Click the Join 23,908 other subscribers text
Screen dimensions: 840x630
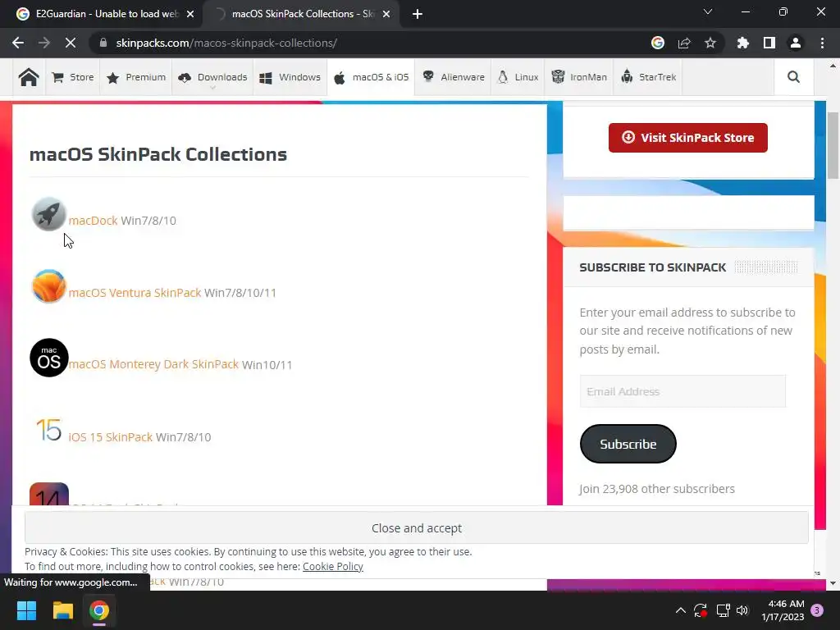tap(657, 489)
